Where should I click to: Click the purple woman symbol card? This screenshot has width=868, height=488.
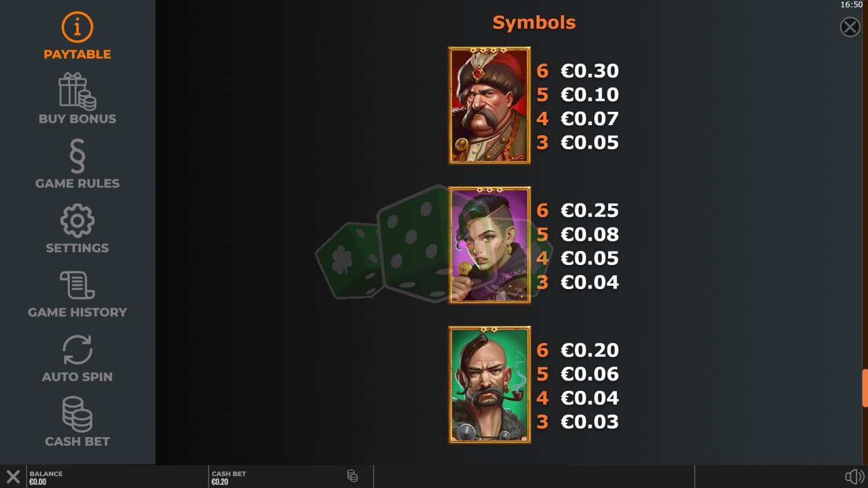tap(489, 245)
